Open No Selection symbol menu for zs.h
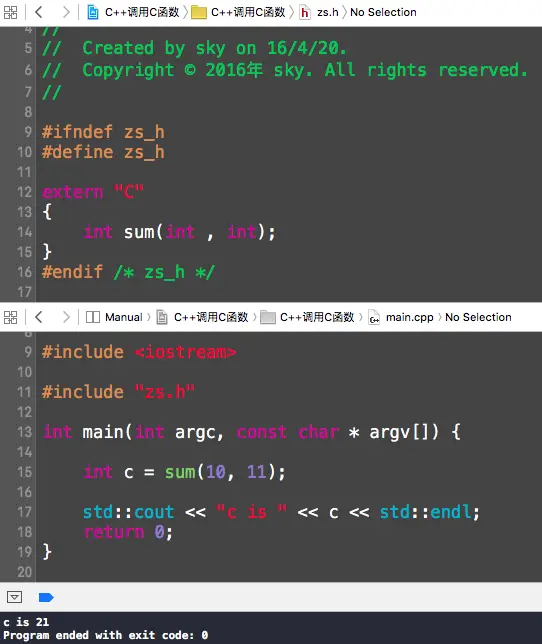Screen dimensions: 542x644 tap(383, 12)
